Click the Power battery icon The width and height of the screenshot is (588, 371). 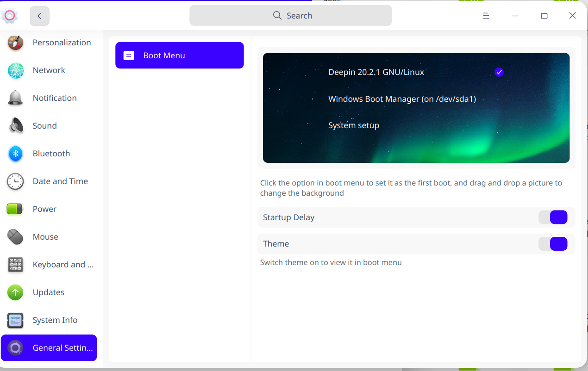pos(15,209)
